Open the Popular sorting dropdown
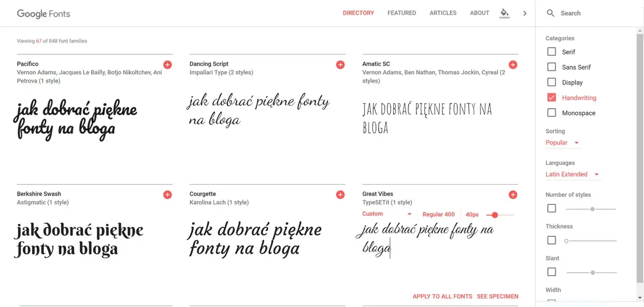Viewport: 644px width, 307px height. pos(562,142)
